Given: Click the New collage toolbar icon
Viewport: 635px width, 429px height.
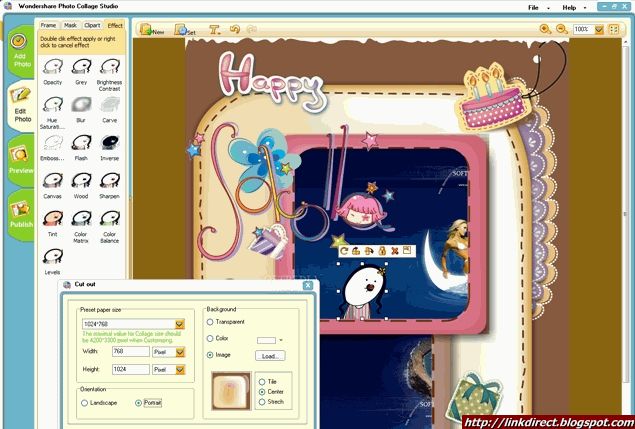Looking at the screenshot, I should (x=151, y=30).
